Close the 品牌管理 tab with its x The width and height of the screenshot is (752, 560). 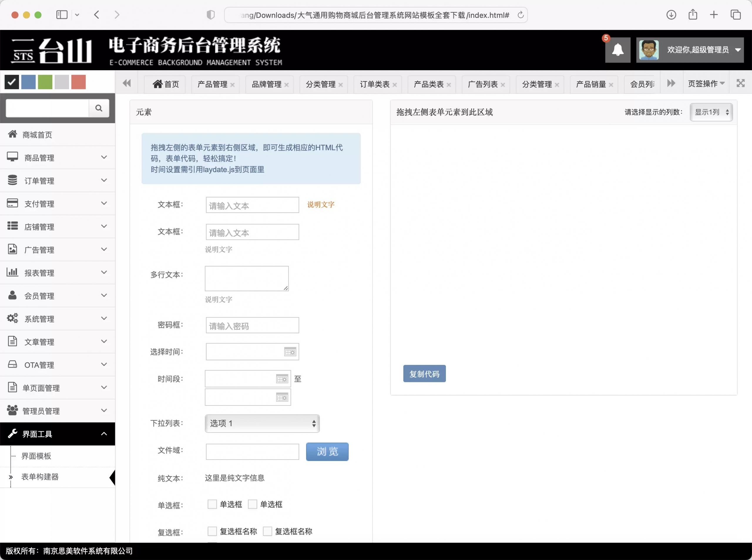pos(287,85)
